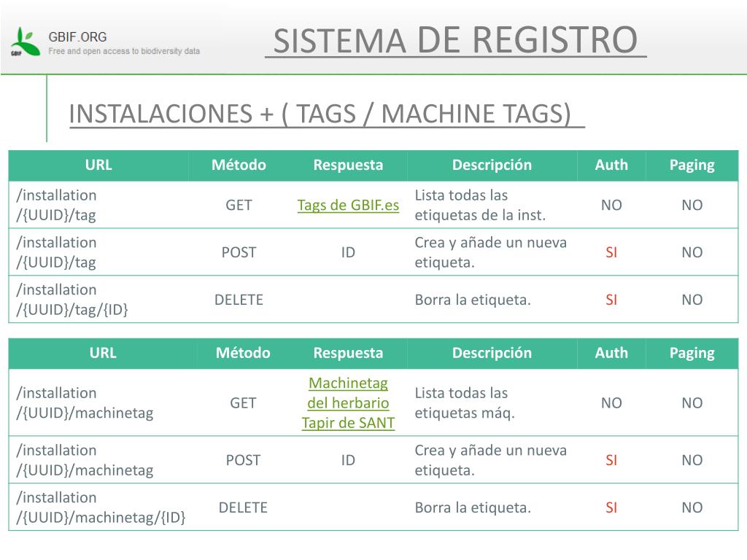The image size is (747, 560).
Task: Click 'GET' in the machinetag row
Action: (243, 402)
